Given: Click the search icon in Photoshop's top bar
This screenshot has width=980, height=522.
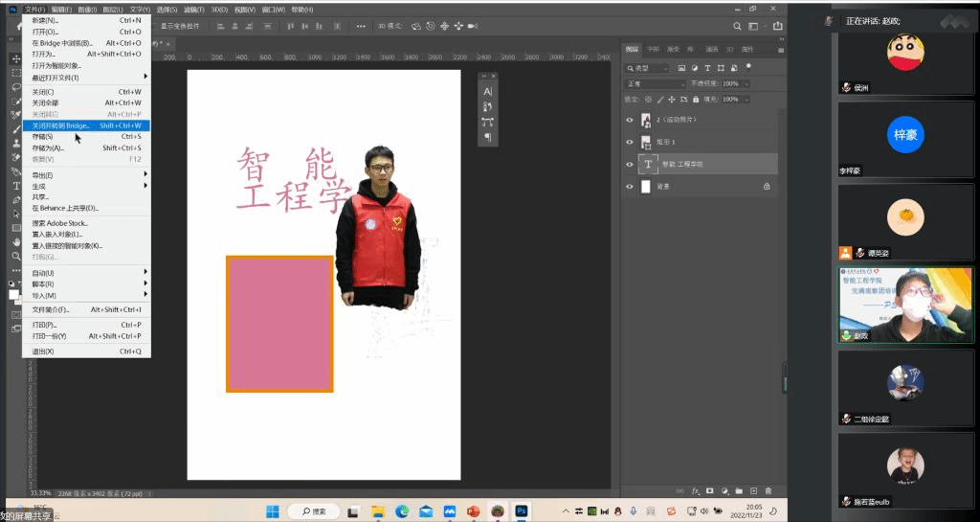Looking at the screenshot, I should coord(736,26).
